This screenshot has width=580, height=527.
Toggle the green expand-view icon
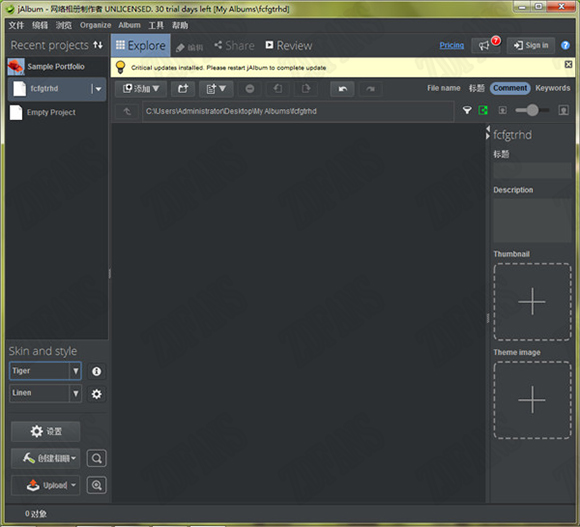point(483,110)
